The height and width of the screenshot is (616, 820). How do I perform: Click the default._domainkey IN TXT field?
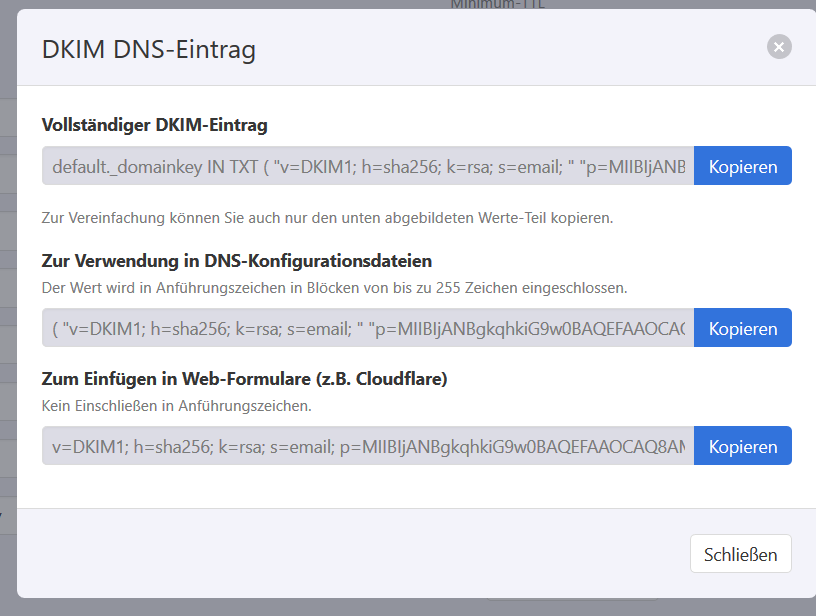368,166
